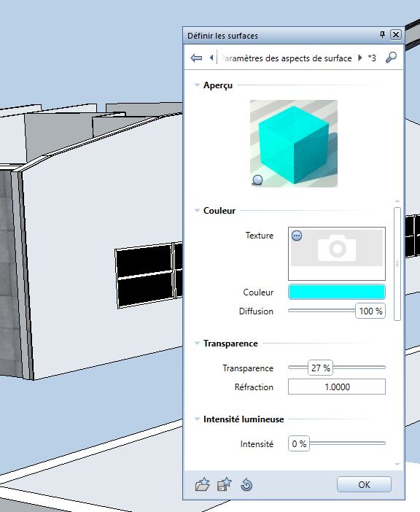Screen dimensions: 420x512
Task: Load favorite with folder star icon
Action: (202, 484)
